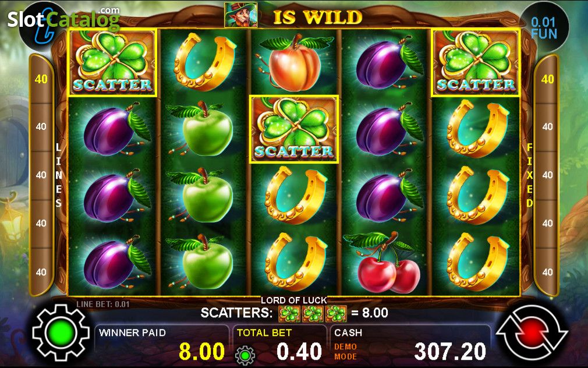This screenshot has width=588, height=368.
Task: Click the bottom 40 on the right fixed bar
Action: click(547, 272)
